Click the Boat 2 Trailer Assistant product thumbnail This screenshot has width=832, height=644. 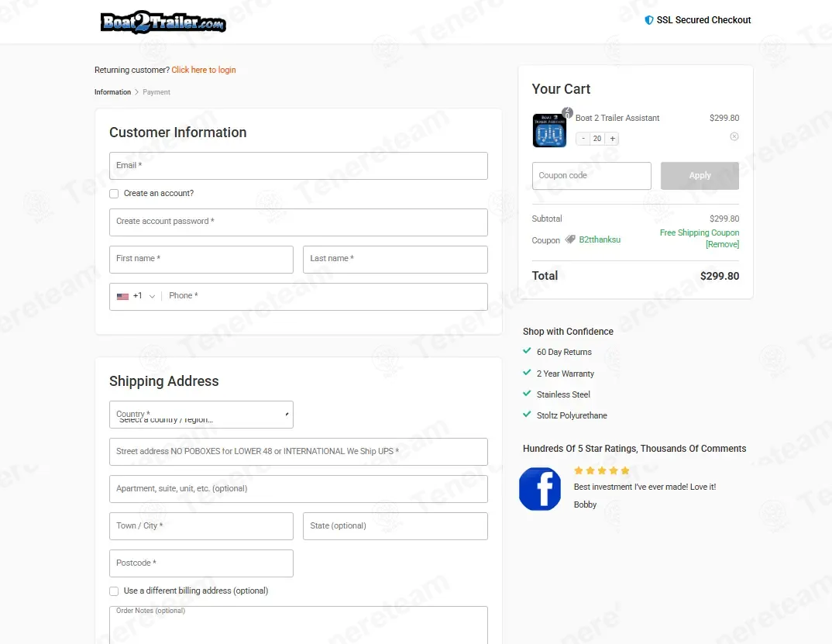pyautogui.click(x=549, y=130)
